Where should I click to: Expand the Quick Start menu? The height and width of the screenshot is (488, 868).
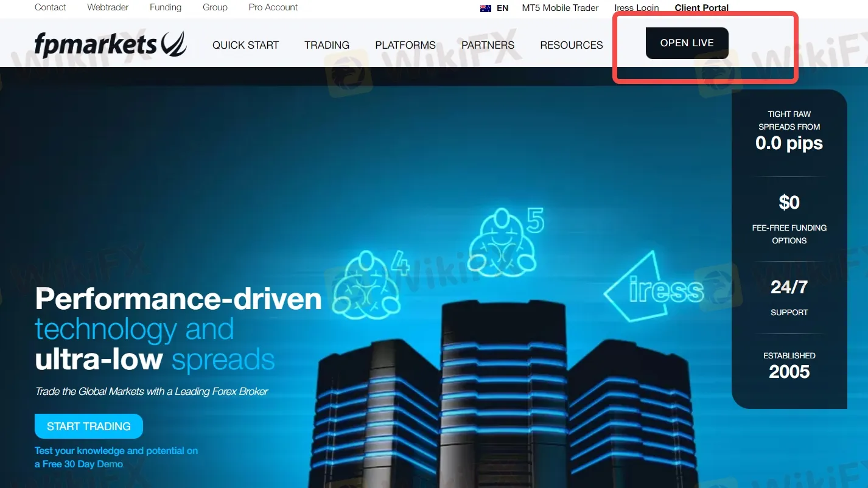tap(245, 45)
